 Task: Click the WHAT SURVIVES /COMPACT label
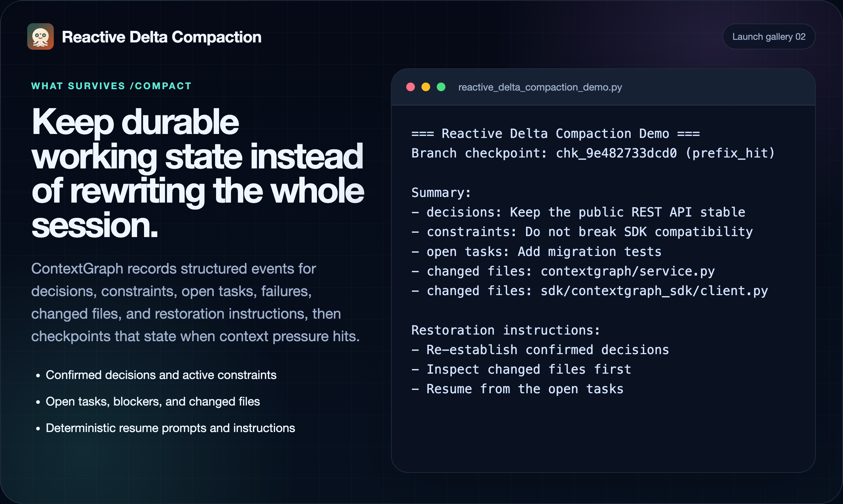111,86
